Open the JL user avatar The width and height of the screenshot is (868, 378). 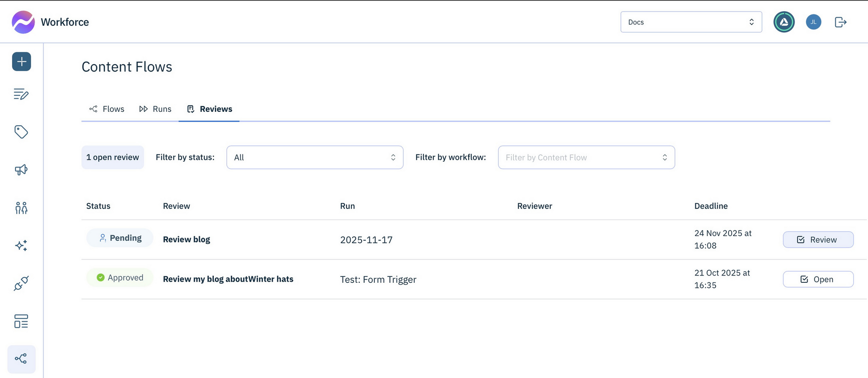coord(814,22)
